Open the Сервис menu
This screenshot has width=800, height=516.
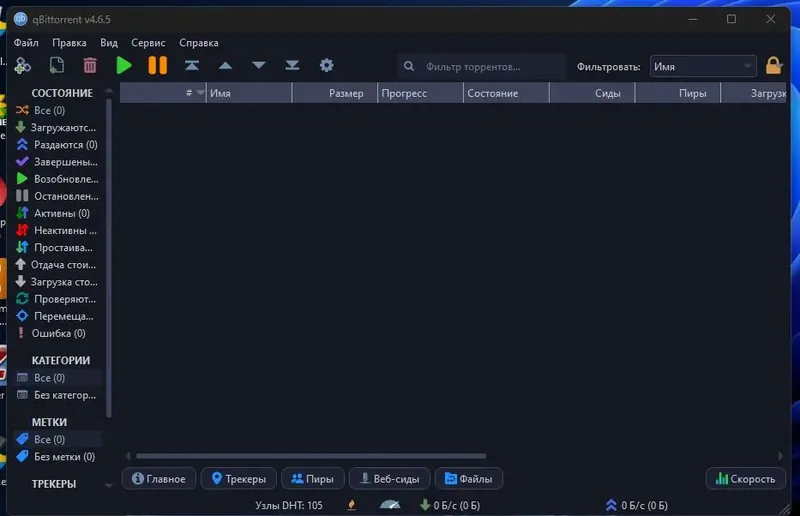[x=148, y=43]
